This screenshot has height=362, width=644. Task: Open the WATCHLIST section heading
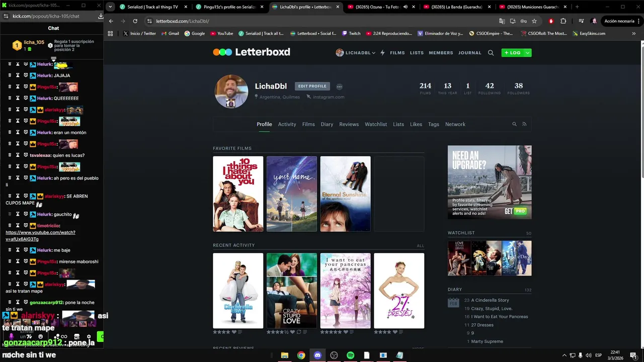click(461, 233)
